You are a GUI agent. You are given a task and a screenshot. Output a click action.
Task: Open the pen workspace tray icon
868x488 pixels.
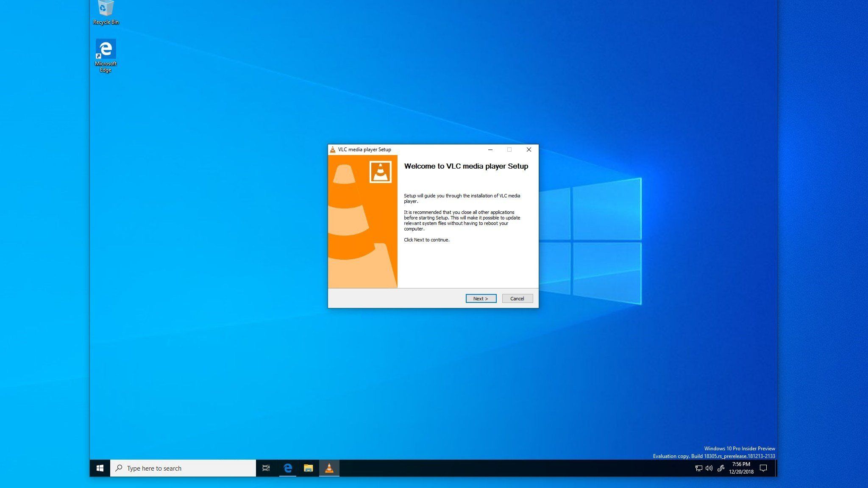721,468
